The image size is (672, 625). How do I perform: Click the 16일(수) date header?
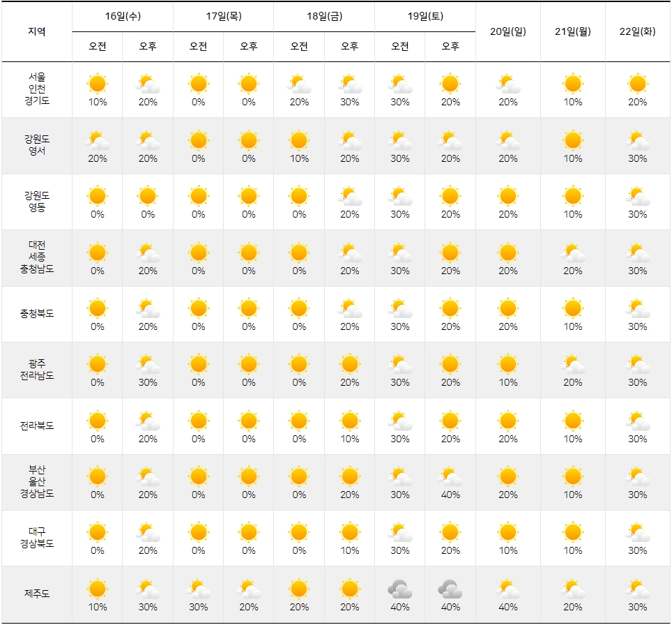tap(123, 16)
